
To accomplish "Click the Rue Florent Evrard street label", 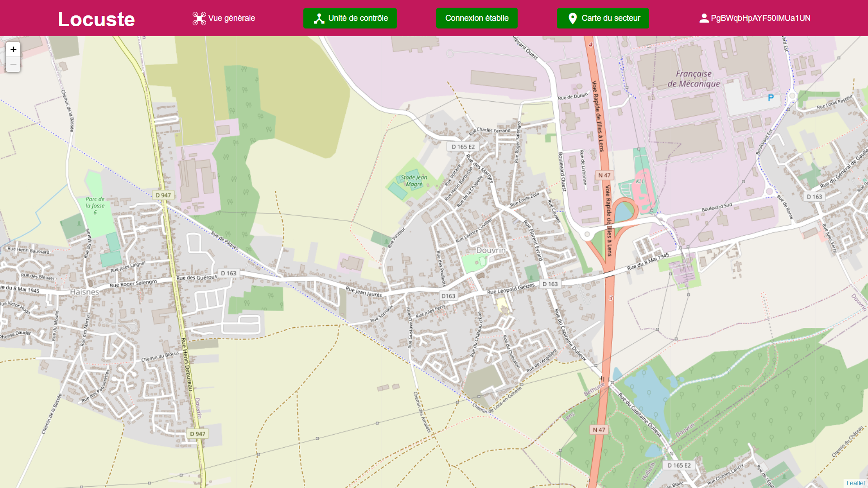I will click(x=533, y=241).
